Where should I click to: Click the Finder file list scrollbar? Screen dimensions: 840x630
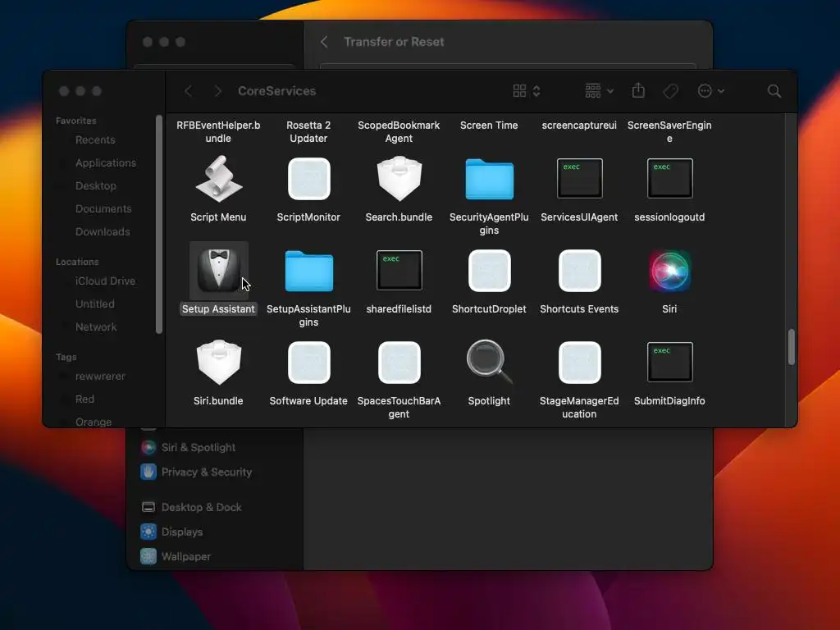[792, 347]
